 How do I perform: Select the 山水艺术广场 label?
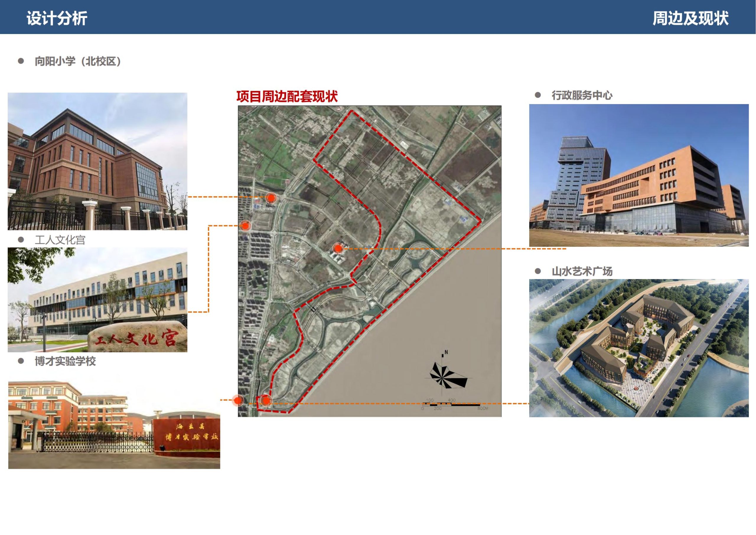(582, 271)
